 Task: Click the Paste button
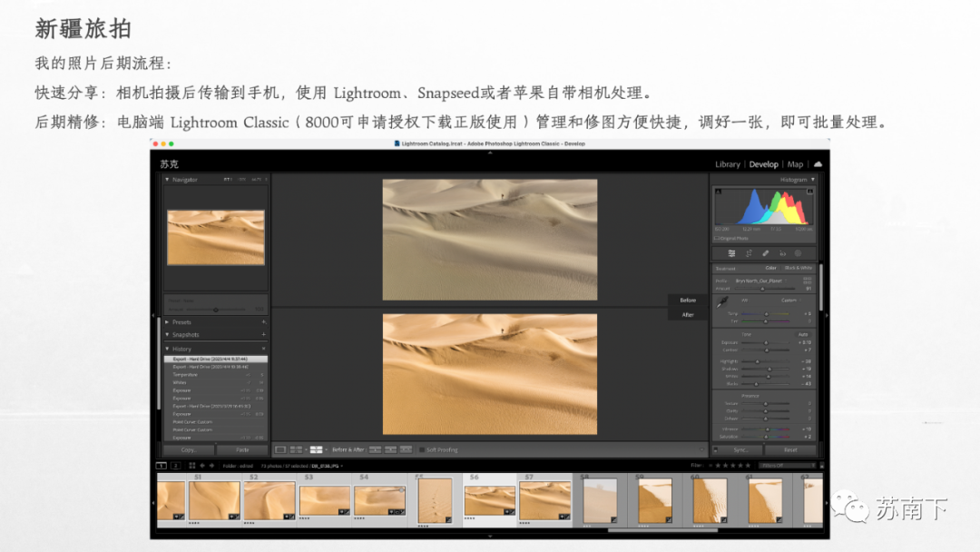point(242,449)
